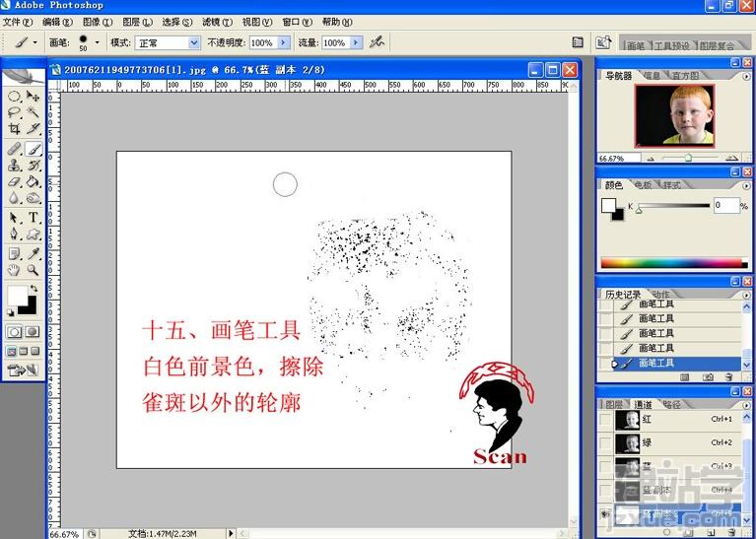Open the 不透明度 slider arrow

tap(284, 43)
